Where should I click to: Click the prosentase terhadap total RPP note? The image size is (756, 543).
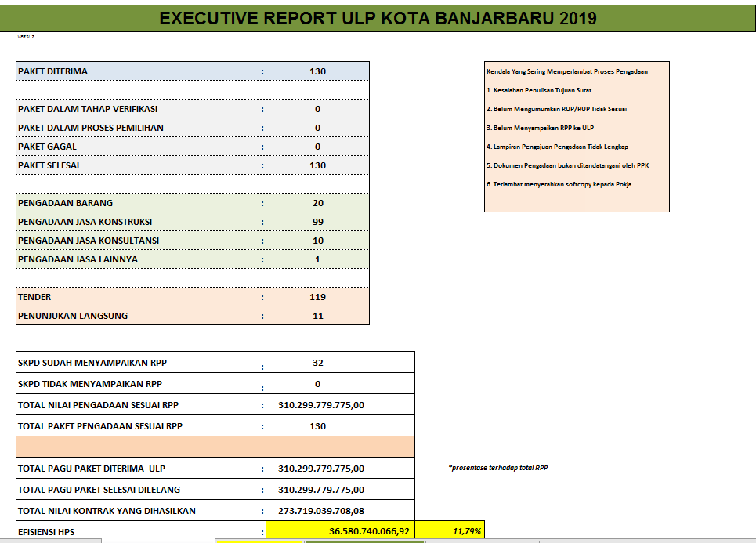pos(498,468)
